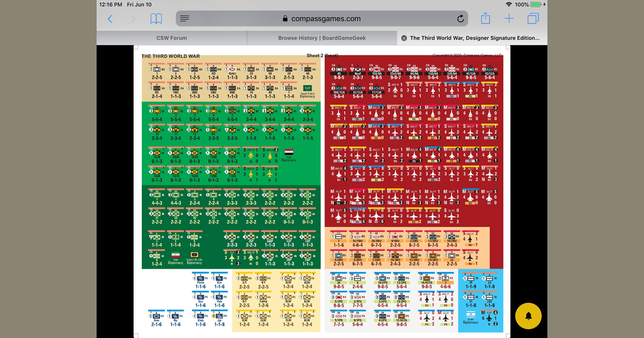The height and width of the screenshot is (338, 644).
Task: Click the Israel Diplomacy counter
Action: click(470, 317)
